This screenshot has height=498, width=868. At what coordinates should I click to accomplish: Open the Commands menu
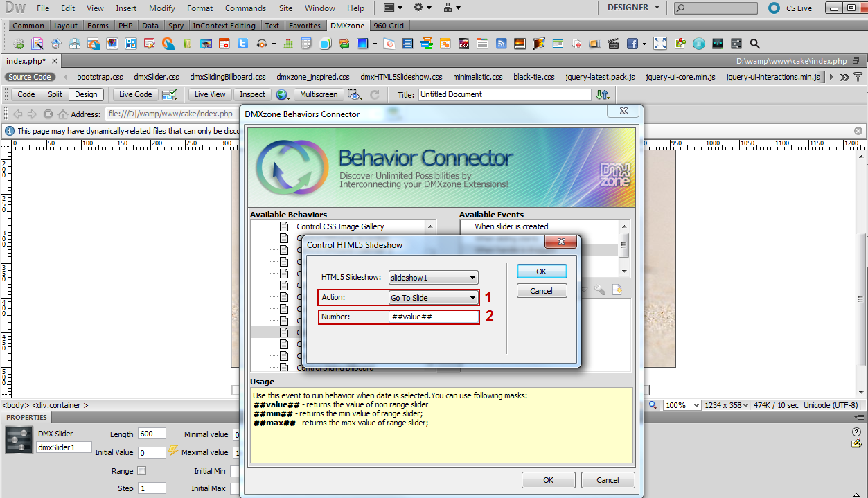click(x=245, y=8)
